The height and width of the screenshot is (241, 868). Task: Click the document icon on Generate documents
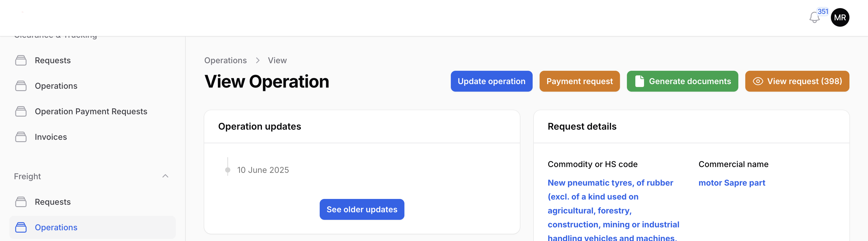(639, 81)
